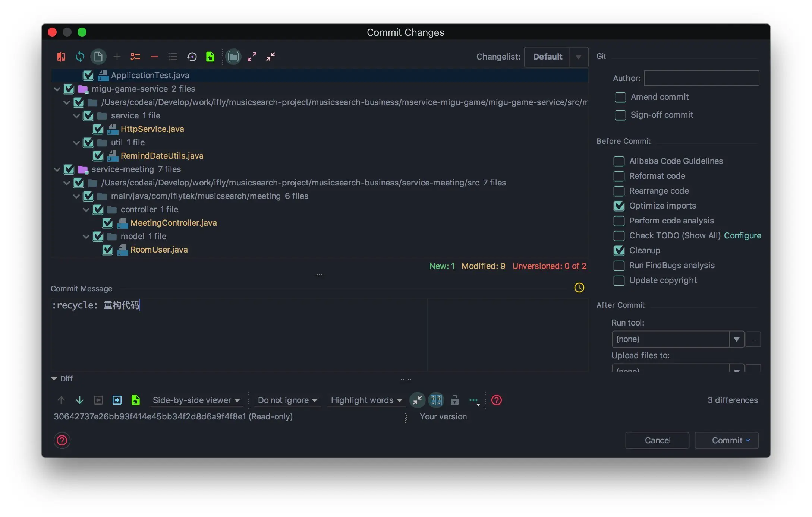The image size is (812, 517).
Task: Open the commit message history clock
Action: tap(579, 288)
